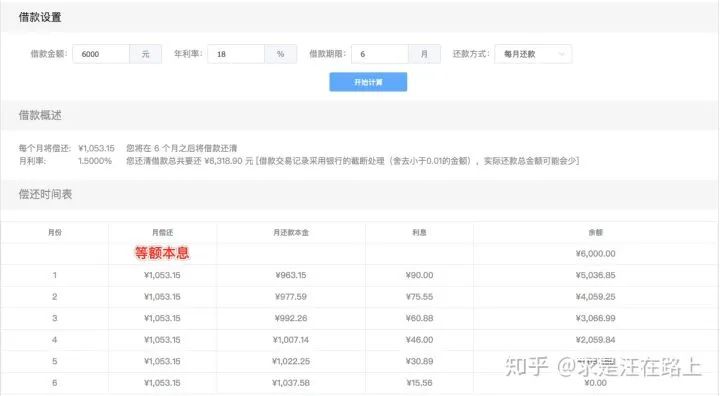Click principal cell ¥963.15 in month 1

[291, 275]
